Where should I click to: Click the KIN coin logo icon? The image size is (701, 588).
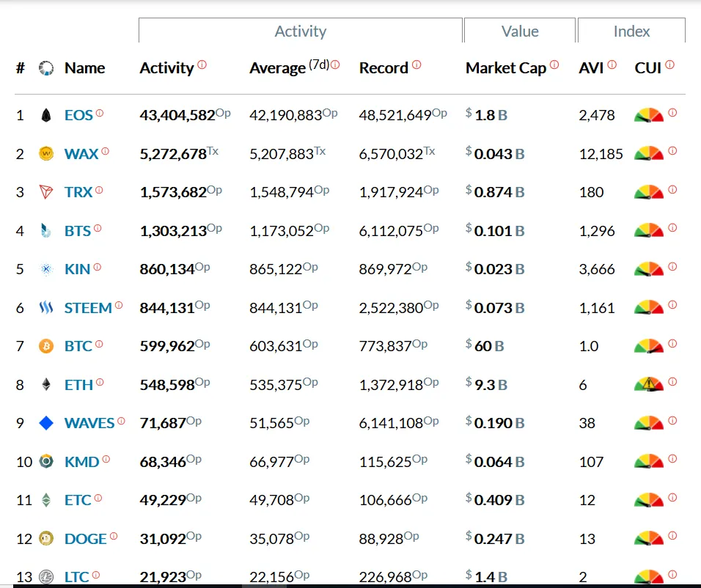tap(46, 269)
